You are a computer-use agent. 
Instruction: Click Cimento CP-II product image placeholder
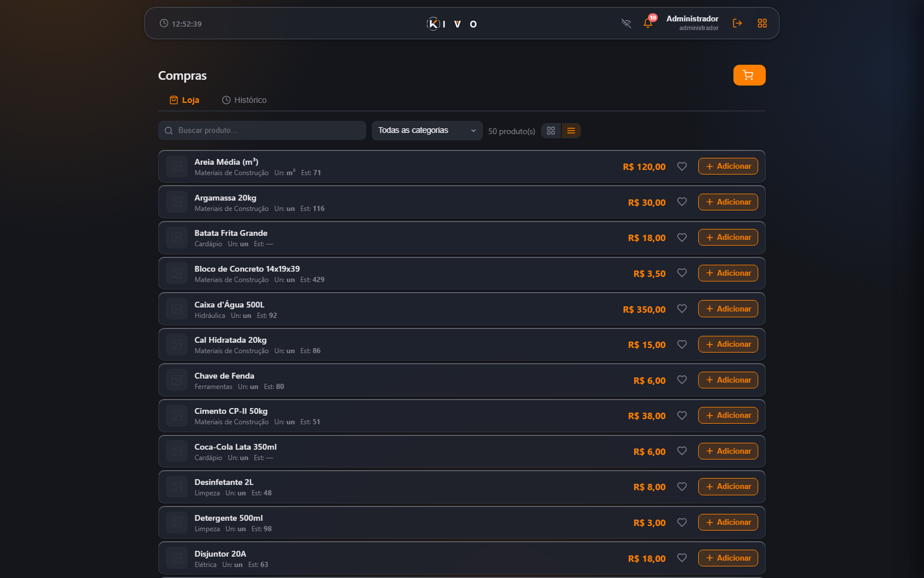pyautogui.click(x=177, y=416)
